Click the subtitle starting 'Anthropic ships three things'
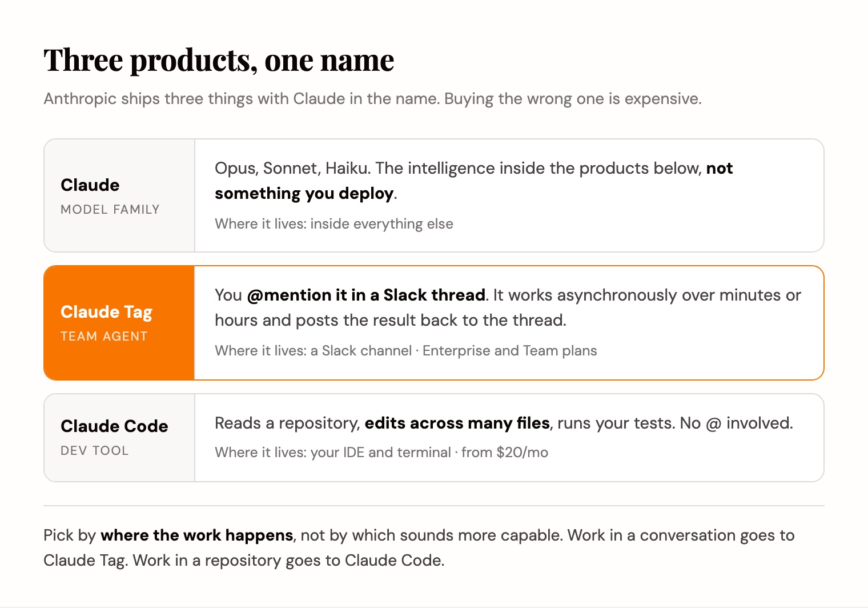This screenshot has height=608, width=868. [x=372, y=99]
